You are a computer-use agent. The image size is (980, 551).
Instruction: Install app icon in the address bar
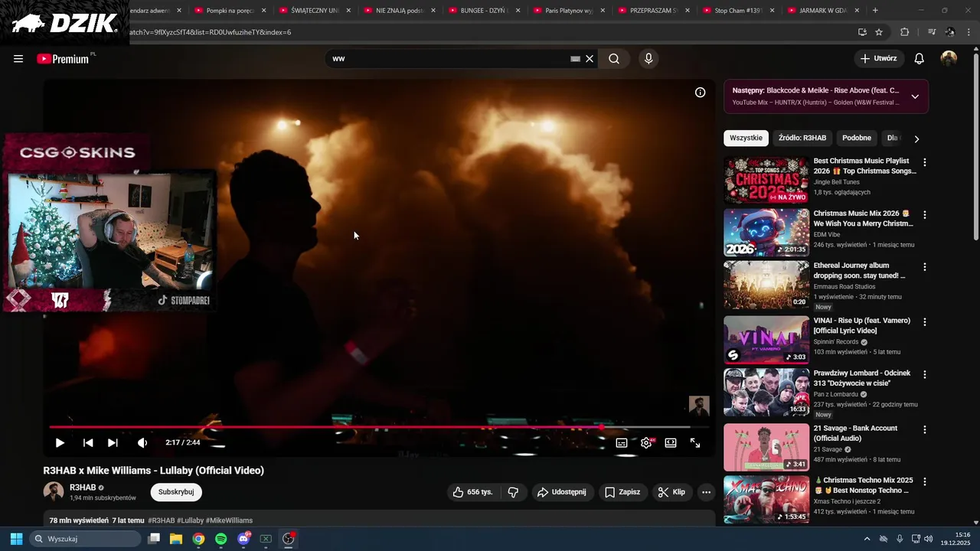point(862,32)
